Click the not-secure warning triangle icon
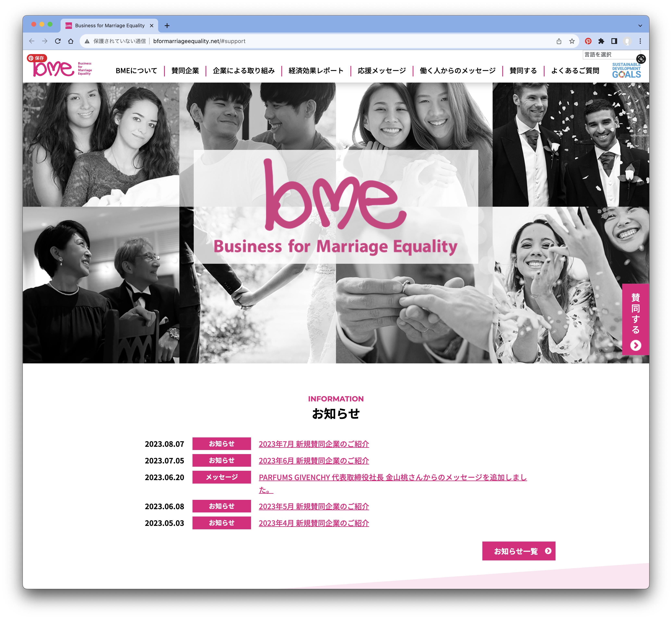The height and width of the screenshot is (619, 672). click(x=87, y=41)
